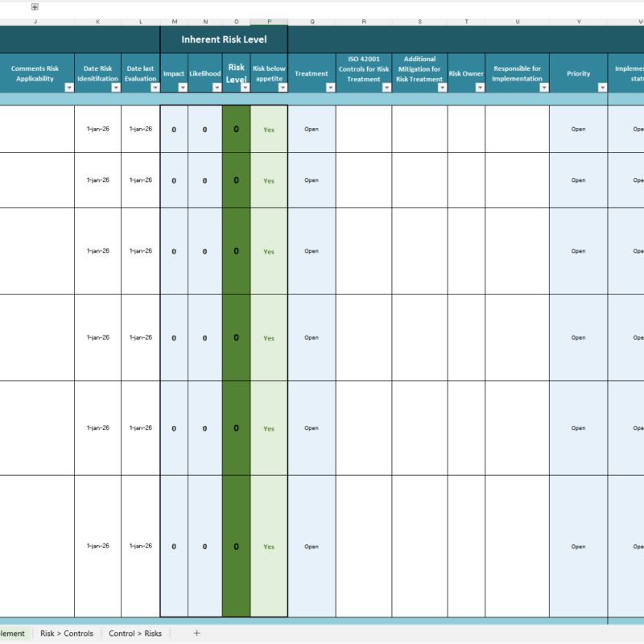This screenshot has width=644, height=644.
Task: Click the Treatment column filter icon
Action: pyautogui.click(x=330, y=89)
